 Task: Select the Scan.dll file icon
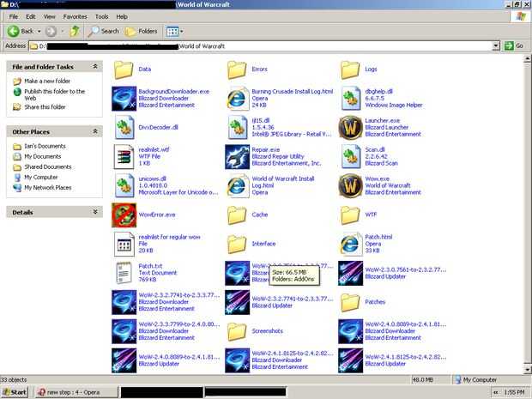tap(350, 156)
